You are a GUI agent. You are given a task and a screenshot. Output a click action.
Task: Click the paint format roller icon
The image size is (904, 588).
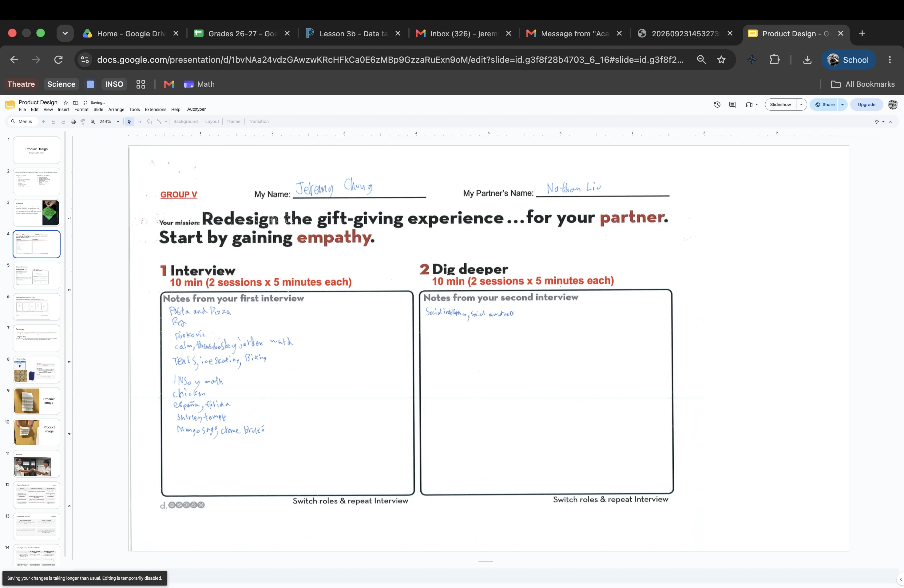tap(83, 122)
